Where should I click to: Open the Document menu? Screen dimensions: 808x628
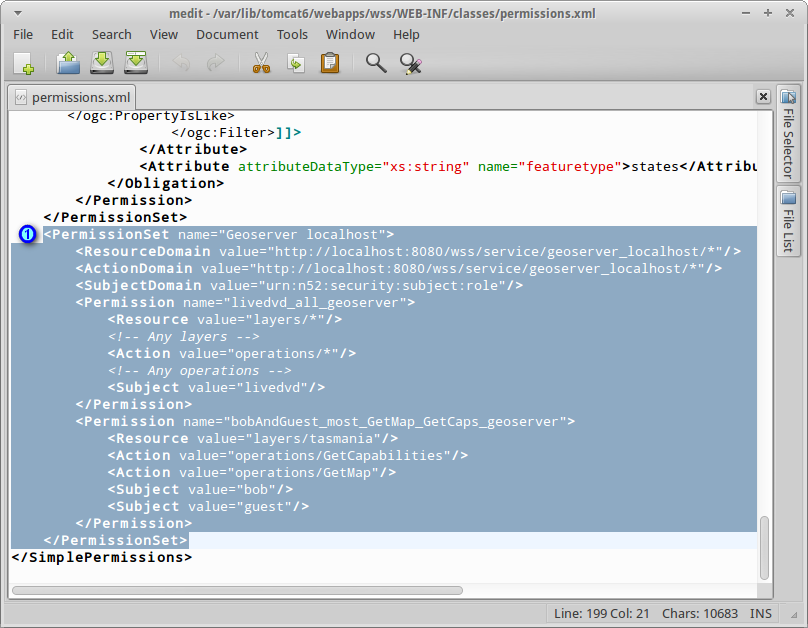pyautogui.click(x=227, y=35)
